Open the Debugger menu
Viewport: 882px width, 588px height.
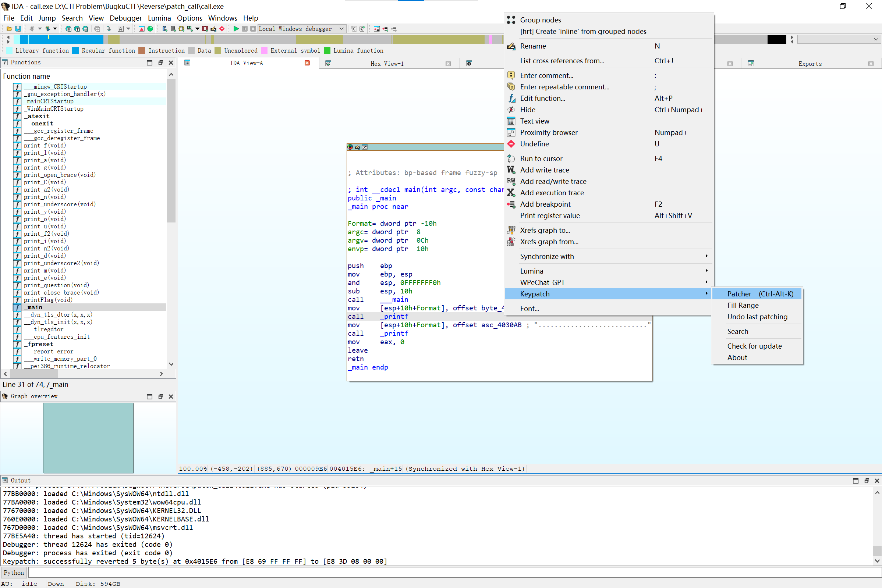[x=126, y=18]
